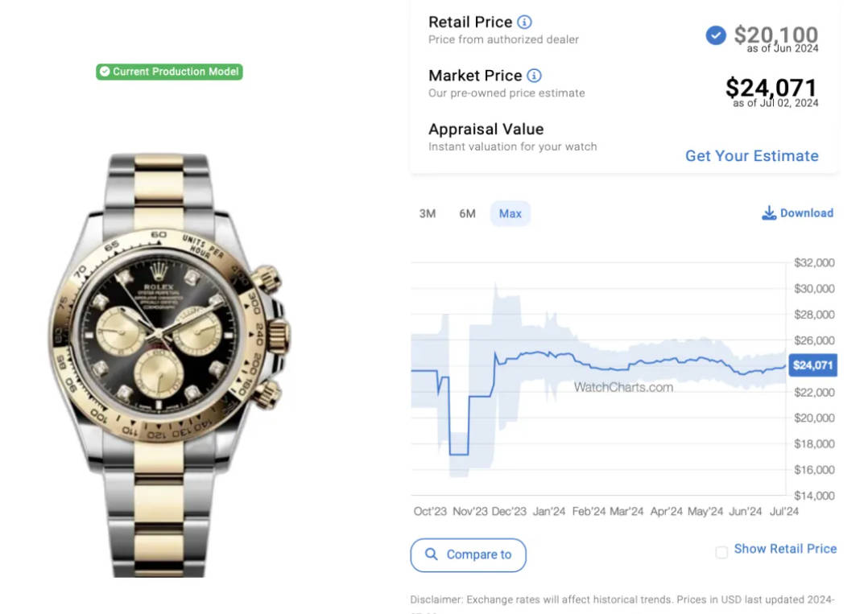Image resolution: width=868 pixels, height=614 pixels.
Task: Enable the Show Retail Price checkbox
Action: coord(721,552)
